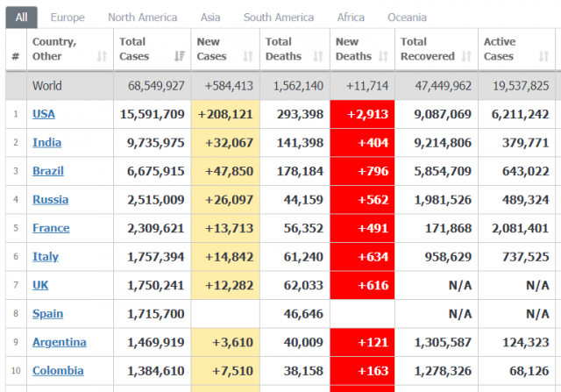Click New Deaths sort arrows icon
Viewport: 561px width, 392px height.
tap(383, 56)
